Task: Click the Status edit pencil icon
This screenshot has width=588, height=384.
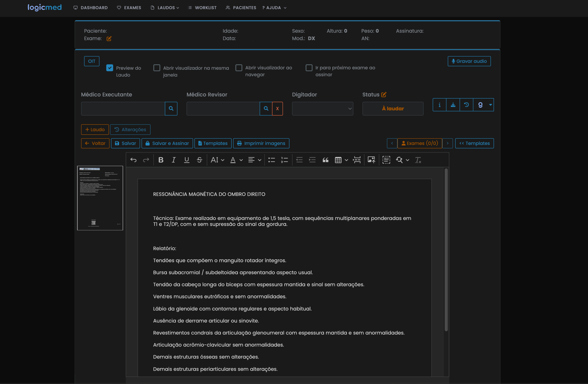Action: 384,95
